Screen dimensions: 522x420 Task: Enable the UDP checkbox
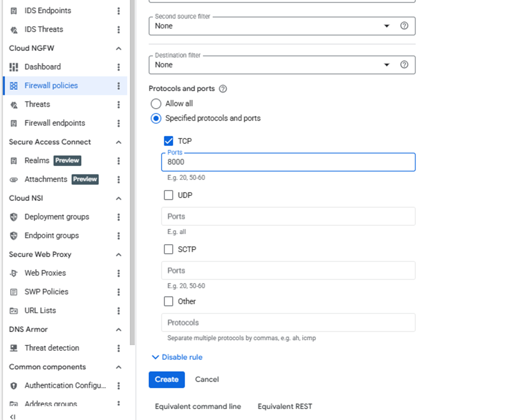point(168,195)
